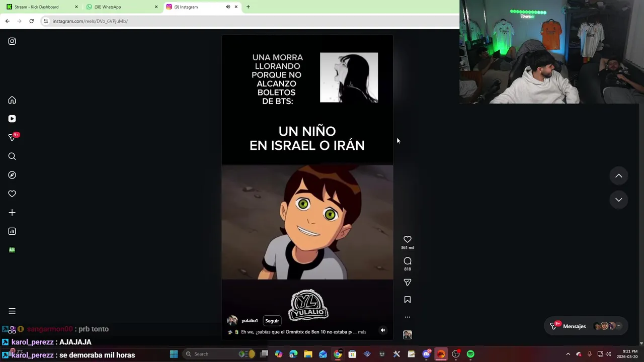Image resolution: width=644 pixels, height=362 pixels.
Task: Open the Windows Start menu
Action: coord(174,354)
